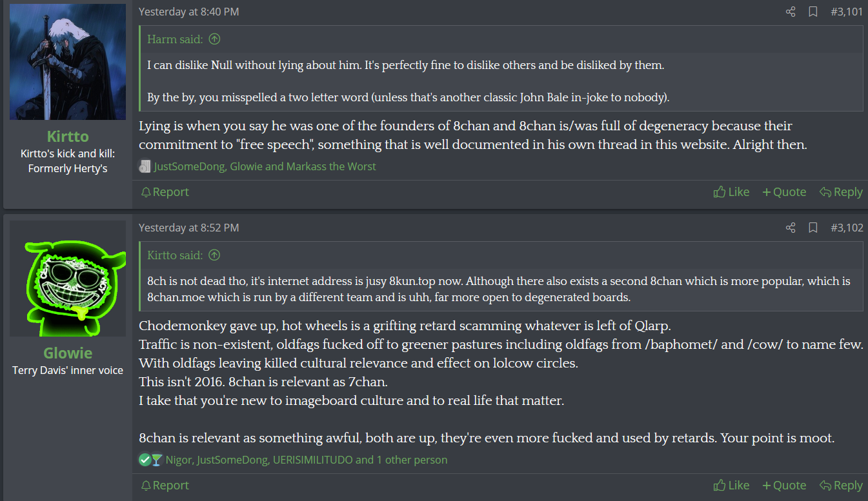Like Kirtto's post #3,101
This screenshot has width=868, height=501.
[731, 192]
